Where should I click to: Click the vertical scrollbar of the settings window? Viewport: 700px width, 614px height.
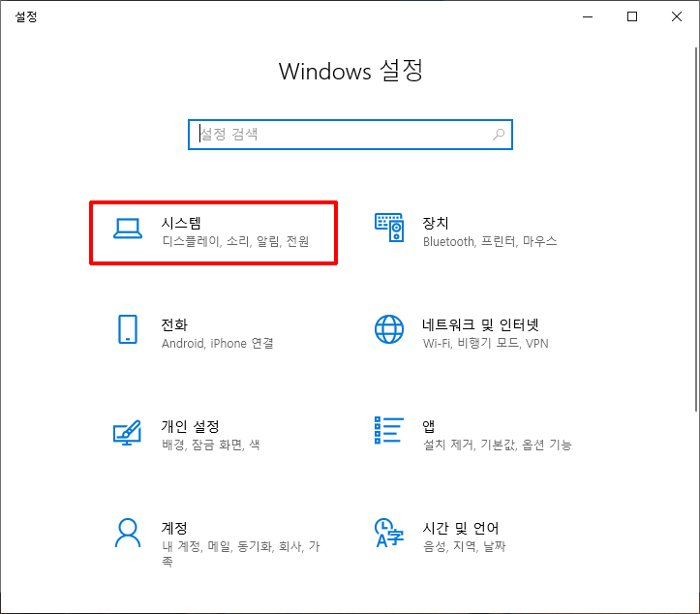[x=696, y=229]
